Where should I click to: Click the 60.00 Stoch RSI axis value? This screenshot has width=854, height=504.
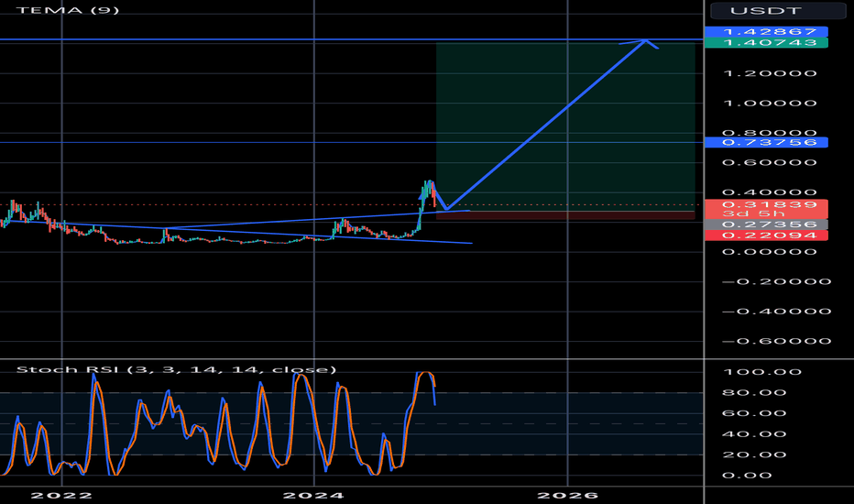[x=754, y=413]
